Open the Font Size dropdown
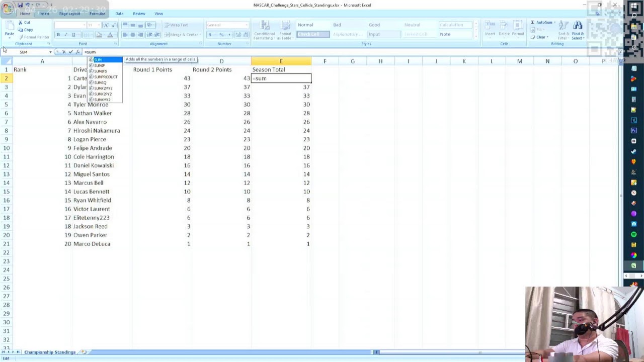 tap(98, 25)
